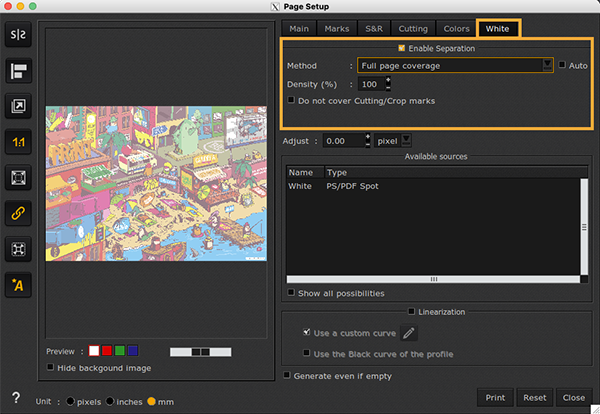The width and height of the screenshot is (600, 414).
Task: Select the red preview color swatch
Action: 107,351
